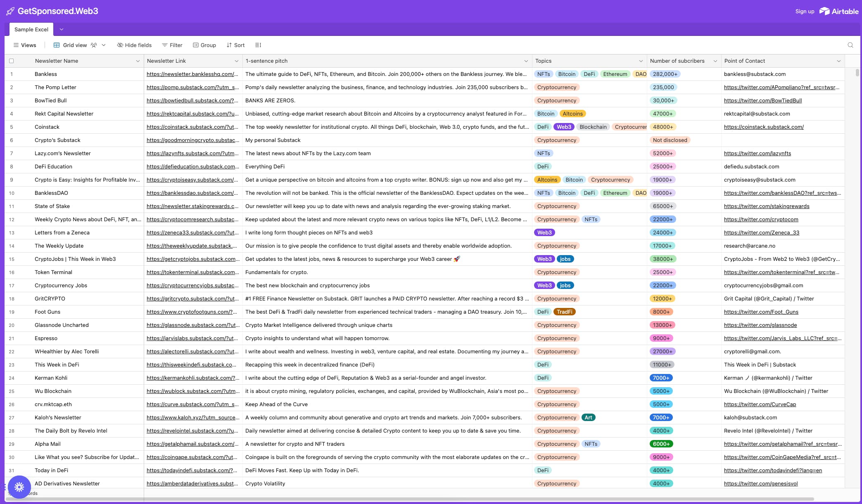The height and width of the screenshot is (504, 862).
Task: Open Number of subcribers column dropdown
Action: 715,61
